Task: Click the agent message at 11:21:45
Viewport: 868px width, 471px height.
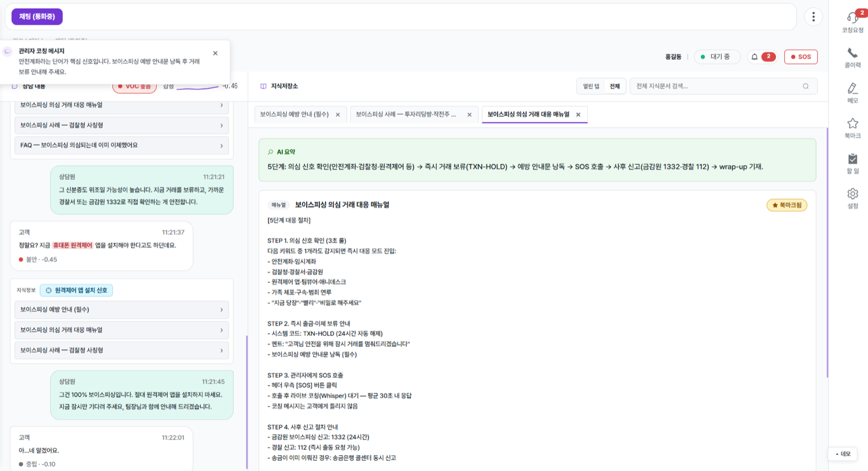Action: (142, 395)
